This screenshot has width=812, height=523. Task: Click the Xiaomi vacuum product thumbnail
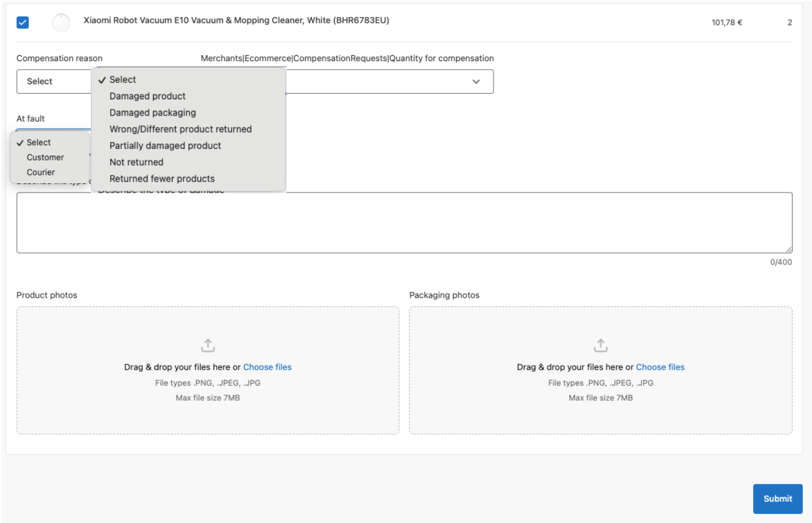point(61,22)
